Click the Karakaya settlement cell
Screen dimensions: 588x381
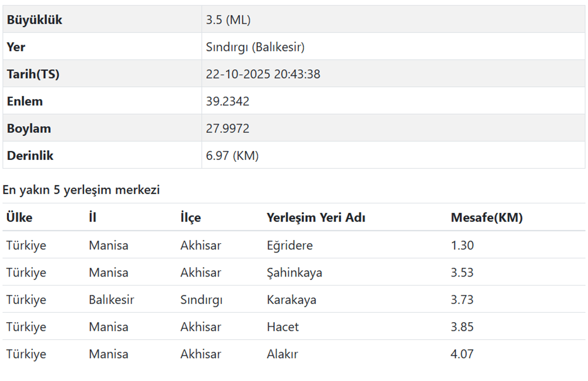coord(292,300)
